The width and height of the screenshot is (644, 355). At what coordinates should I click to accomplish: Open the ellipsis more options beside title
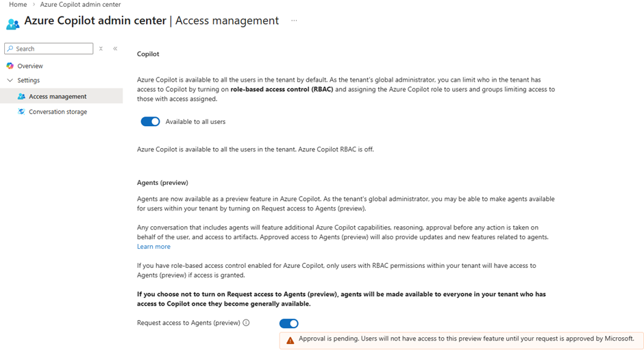[294, 21]
